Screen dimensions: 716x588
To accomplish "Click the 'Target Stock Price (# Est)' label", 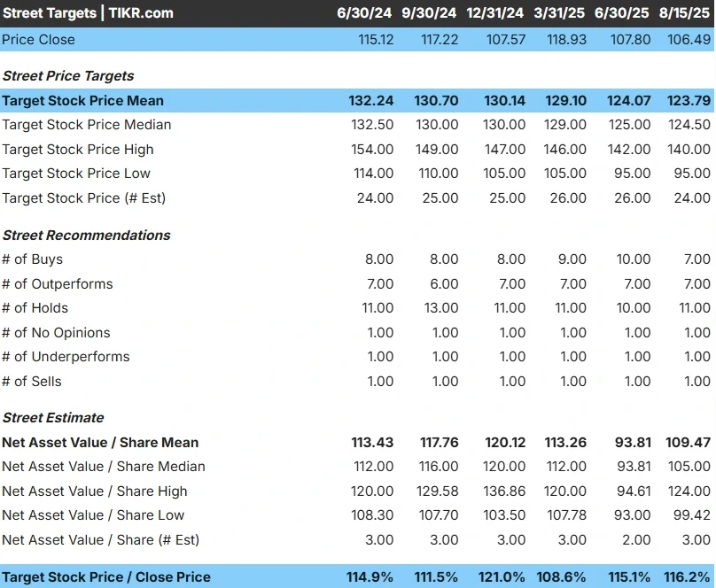I will 83,198.
